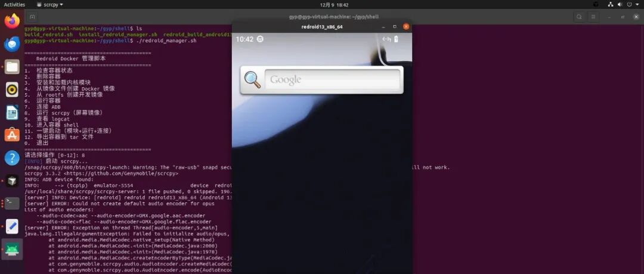Screen dimensions: 644x274
Task: Click the battery icon in the Android status bar
Action: coord(397,39)
